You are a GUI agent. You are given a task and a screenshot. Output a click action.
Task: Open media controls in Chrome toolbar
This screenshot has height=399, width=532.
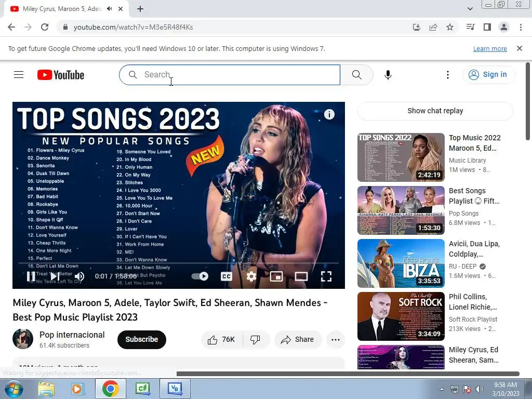pyautogui.click(x=471, y=27)
